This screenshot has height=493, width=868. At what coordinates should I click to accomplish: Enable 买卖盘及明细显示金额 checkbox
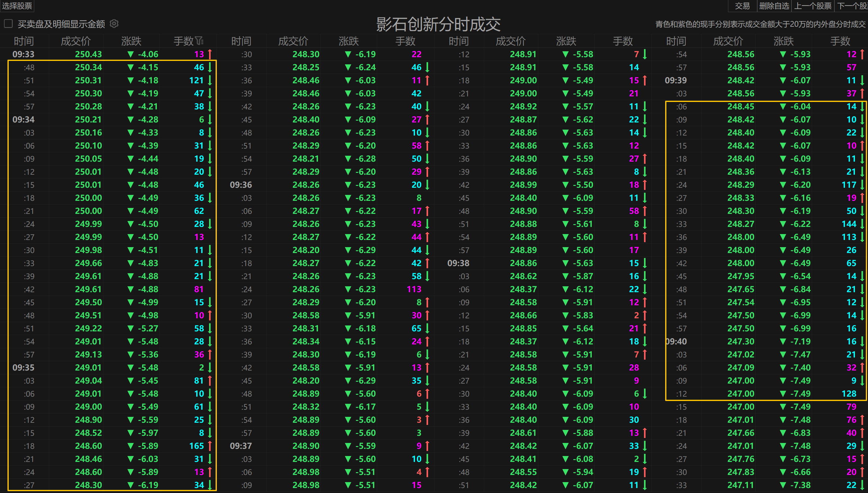8,24
